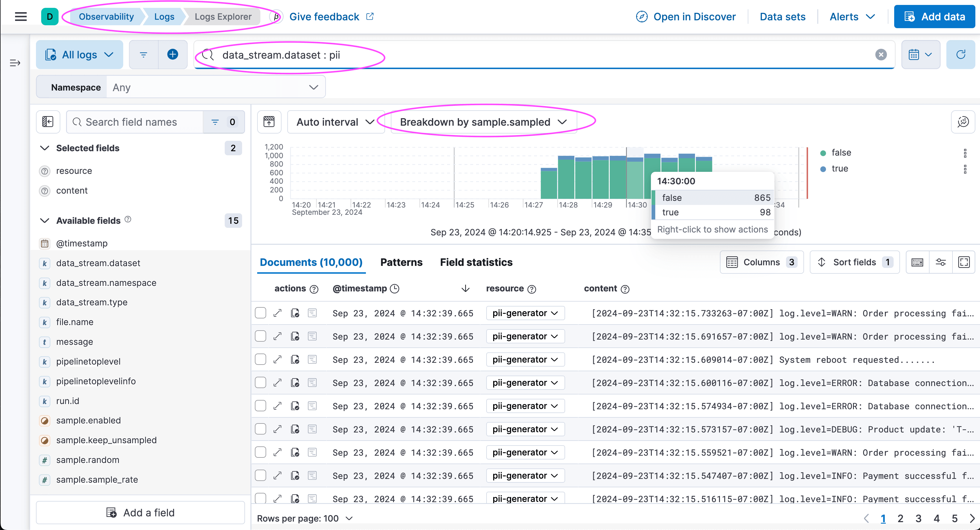Click the Add data button

click(934, 17)
